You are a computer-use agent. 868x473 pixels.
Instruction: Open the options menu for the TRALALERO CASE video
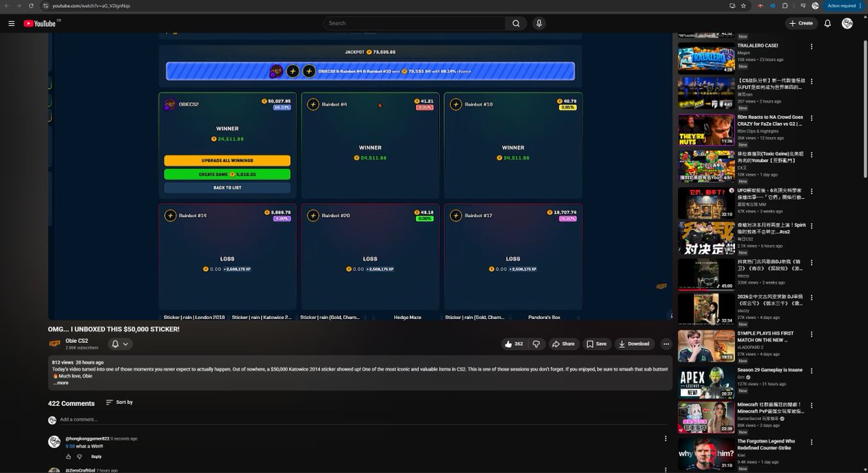click(811, 46)
